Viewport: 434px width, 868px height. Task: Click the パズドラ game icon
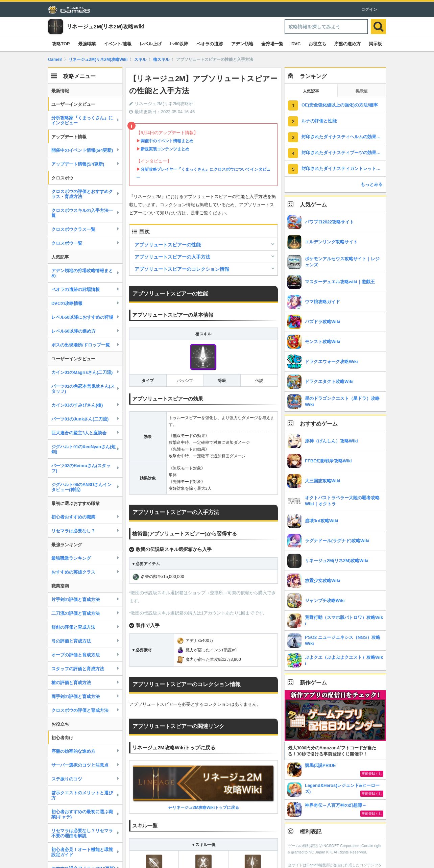pos(294,322)
